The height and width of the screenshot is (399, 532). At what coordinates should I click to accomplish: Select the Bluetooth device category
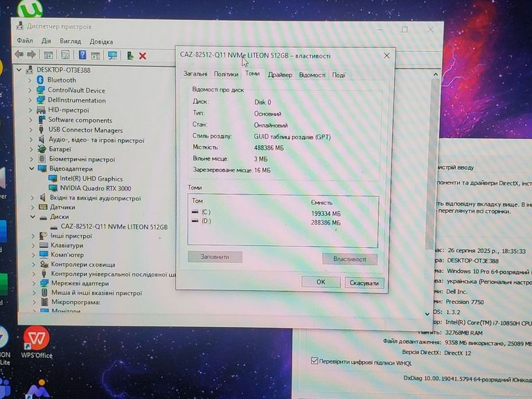tap(61, 80)
